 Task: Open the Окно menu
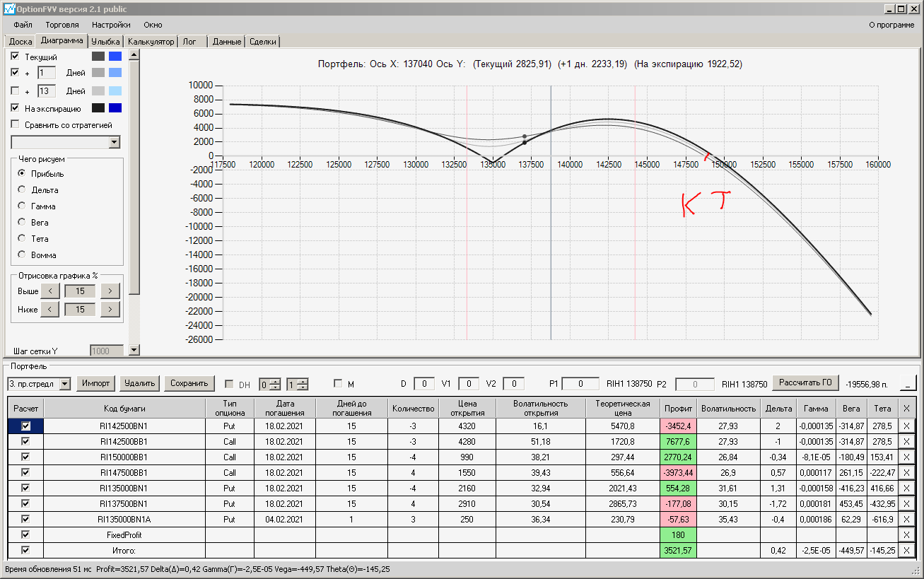point(153,25)
